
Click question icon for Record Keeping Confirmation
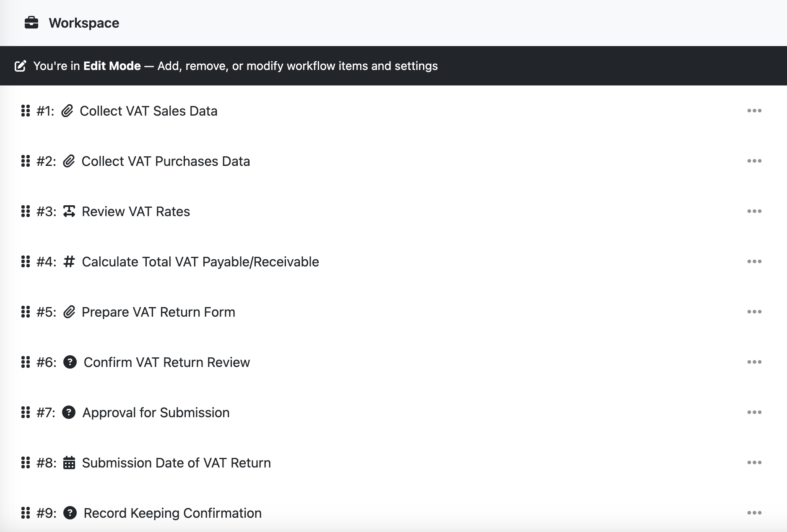tap(70, 513)
